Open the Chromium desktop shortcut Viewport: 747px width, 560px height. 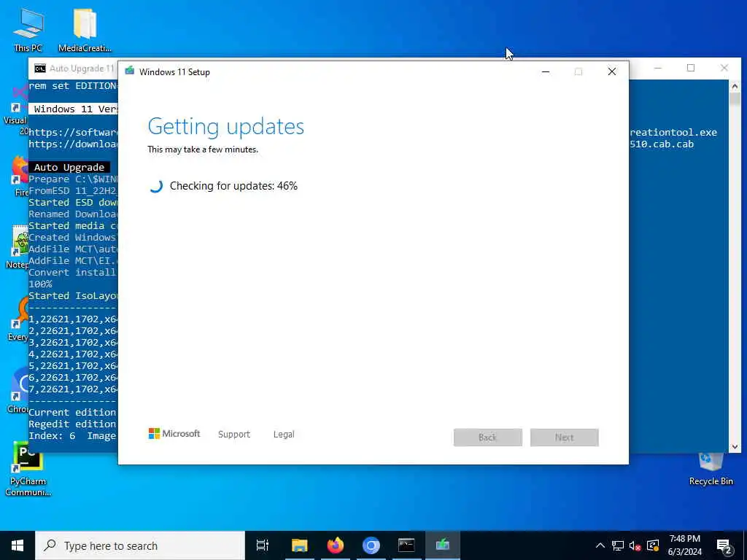pos(18,391)
